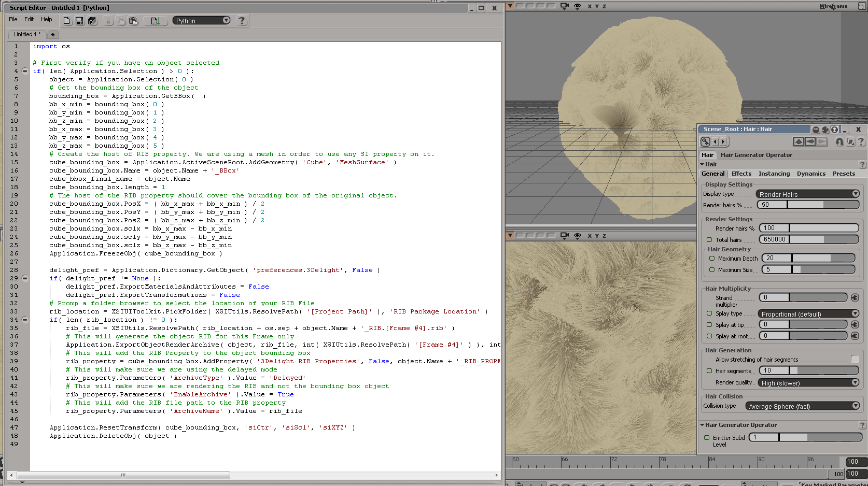This screenshot has width=868, height=486.
Task: Click the New script icon in Script Editor
Action: [x=67, y=21]
